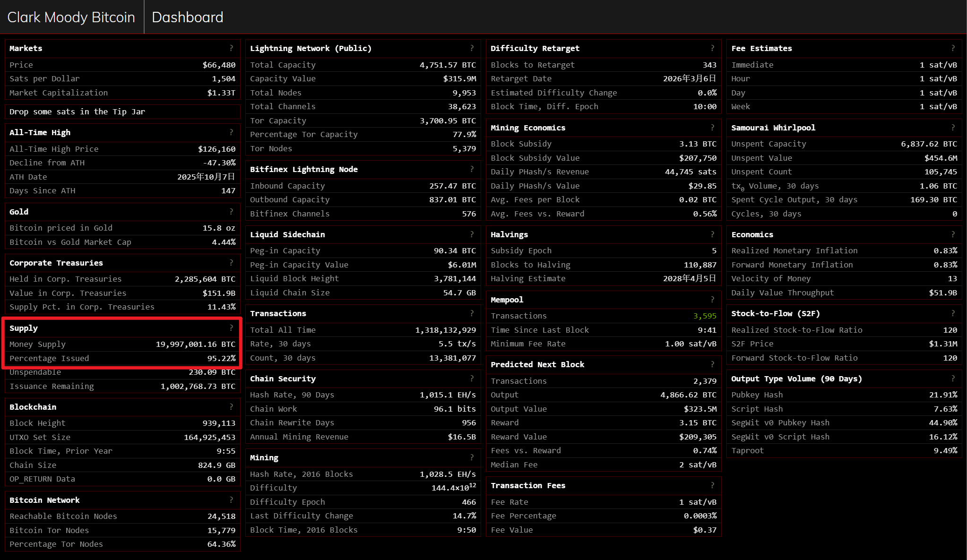This screenshot has width=967, height=560.
Task: Click the Difficulty Retarget help icon
Action: (x=712, y=48)
